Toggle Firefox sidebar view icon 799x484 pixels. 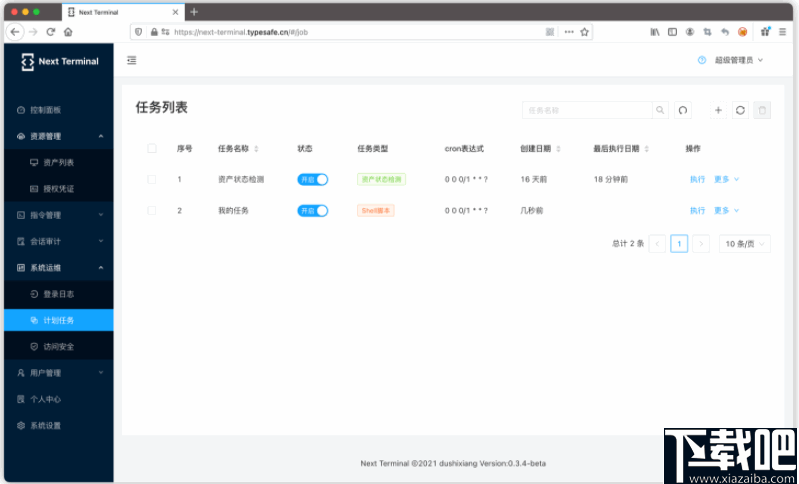[x=673, y=32]
